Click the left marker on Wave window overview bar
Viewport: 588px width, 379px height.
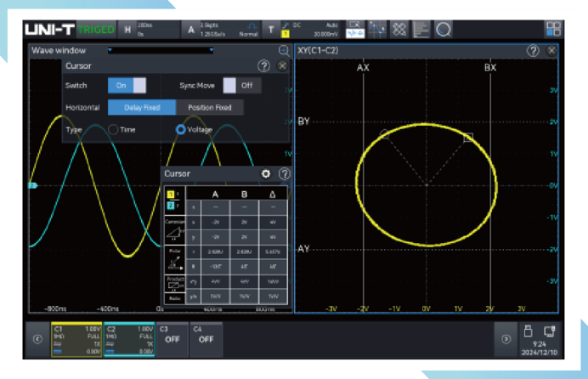click(110, 49)
